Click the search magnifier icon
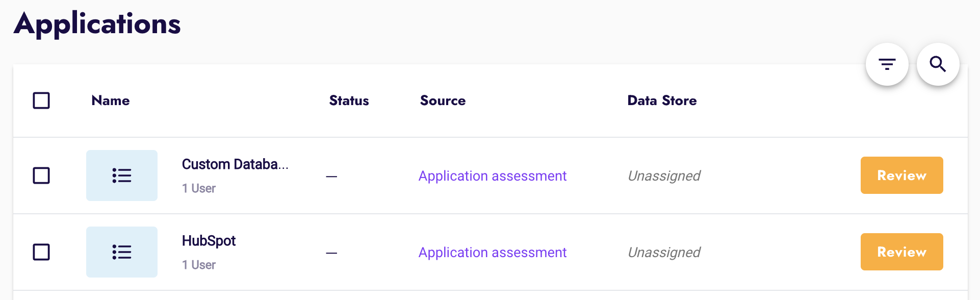Screen dimensions: 980x300 click(938, 64)
